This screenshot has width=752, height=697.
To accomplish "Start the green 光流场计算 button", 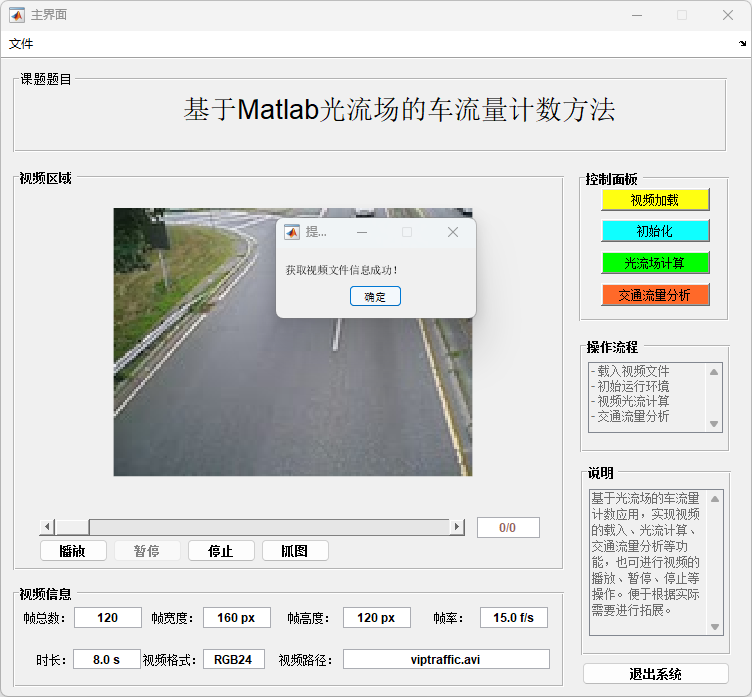I will [655, 263].
